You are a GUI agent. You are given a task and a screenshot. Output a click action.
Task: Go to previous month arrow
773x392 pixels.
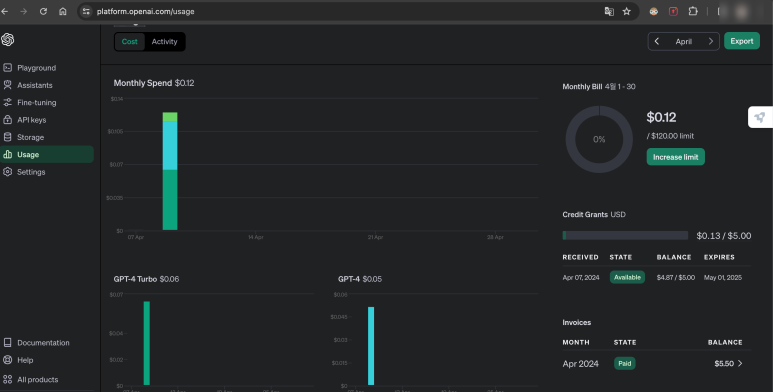(x=657, y=41)
